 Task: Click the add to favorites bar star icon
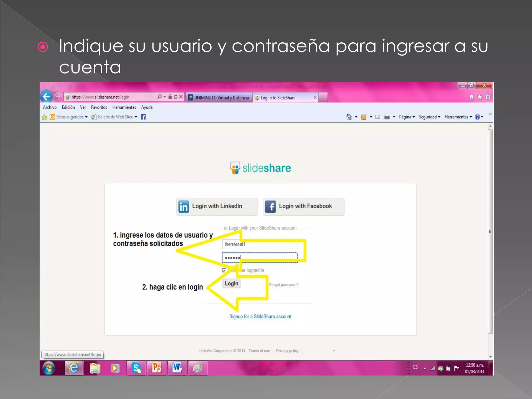click(x=44, y=117)
